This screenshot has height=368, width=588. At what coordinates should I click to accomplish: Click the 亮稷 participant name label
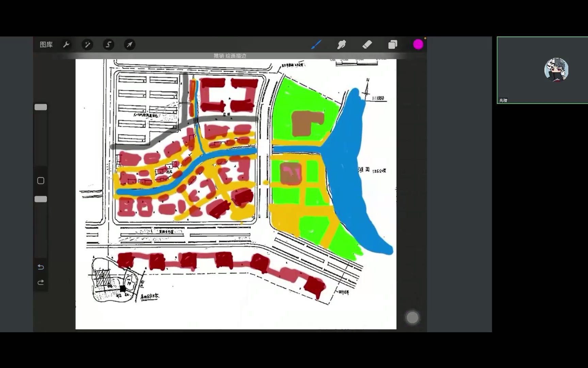tap(503, 101)
